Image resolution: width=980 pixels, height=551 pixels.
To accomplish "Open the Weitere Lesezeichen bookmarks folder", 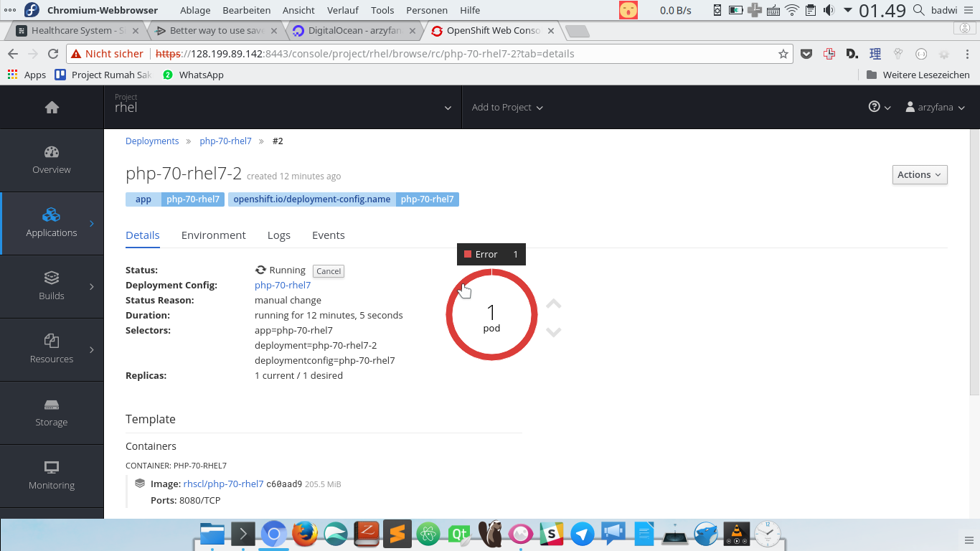I will (x=918, y=75).
